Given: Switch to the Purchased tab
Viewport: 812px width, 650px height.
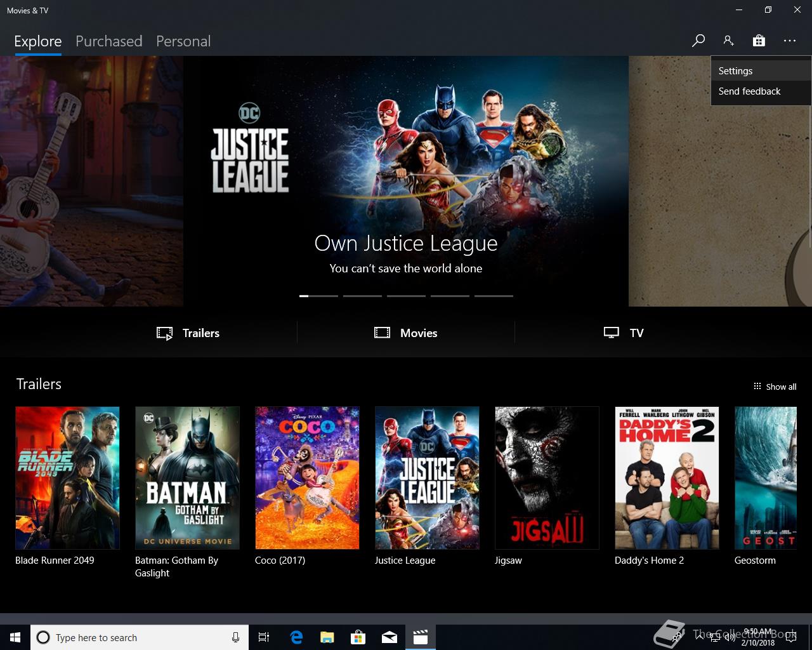Looking at the screenshot, I should click(108, 41).
